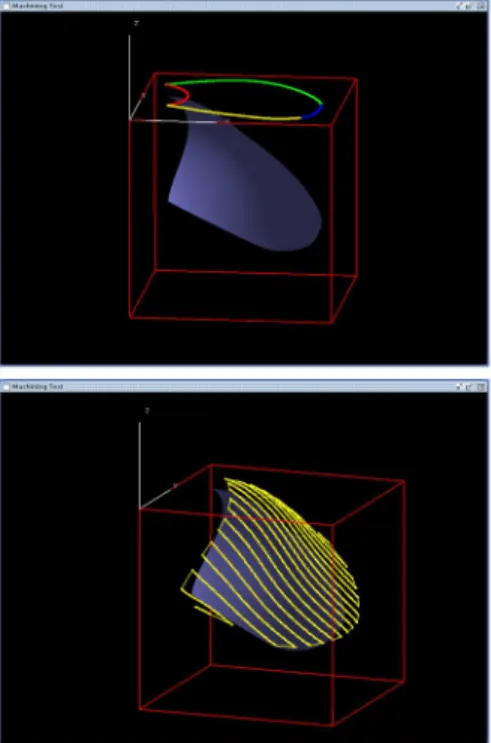Click the window menu icon of the upper Machining Test window
The height and width of the screenshot is (743, 491).
pos(6,6)
